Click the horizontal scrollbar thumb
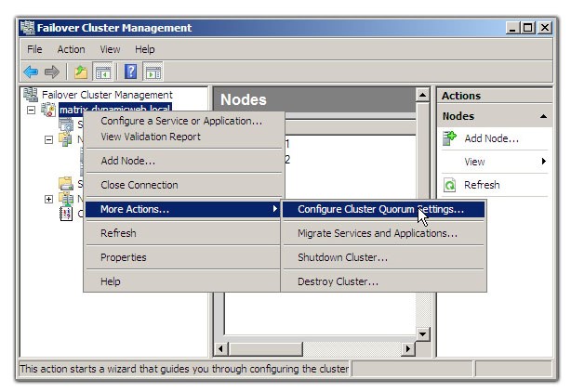 [265, 348]
